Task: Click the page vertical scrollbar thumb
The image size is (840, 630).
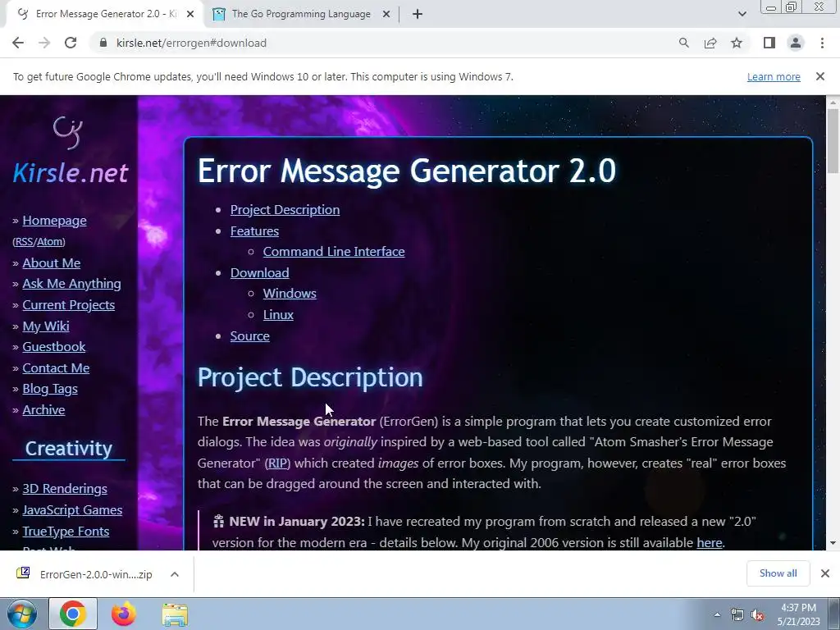Action: [x=833, y=140]
